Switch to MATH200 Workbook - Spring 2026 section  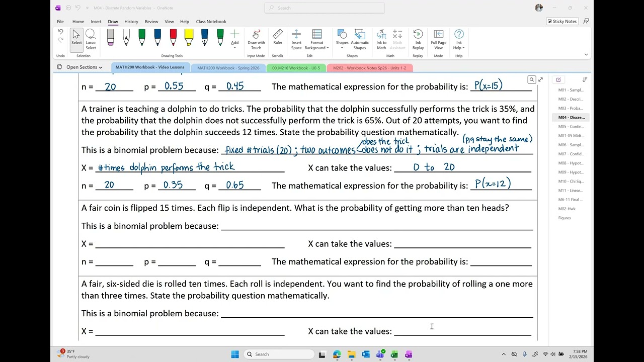pos(228,68)
